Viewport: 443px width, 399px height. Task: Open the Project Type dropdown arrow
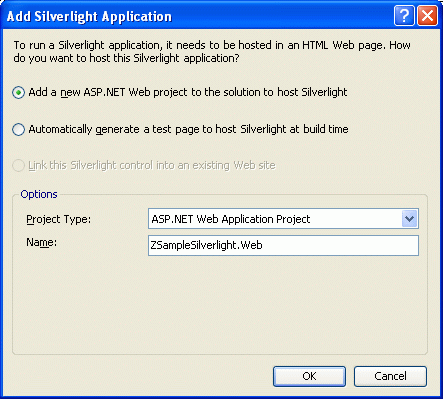(409, 219)
